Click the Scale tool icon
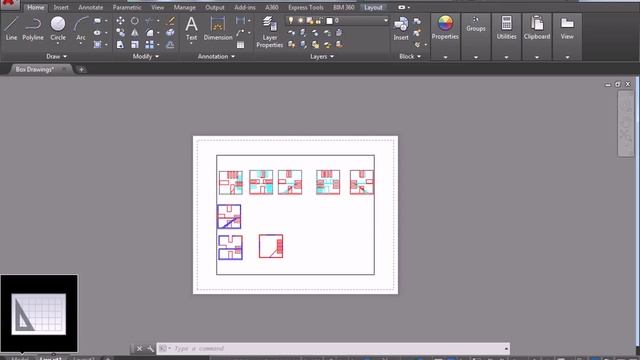Image resolution: width=640 pixels, height=360 pixels. point(135,44)
